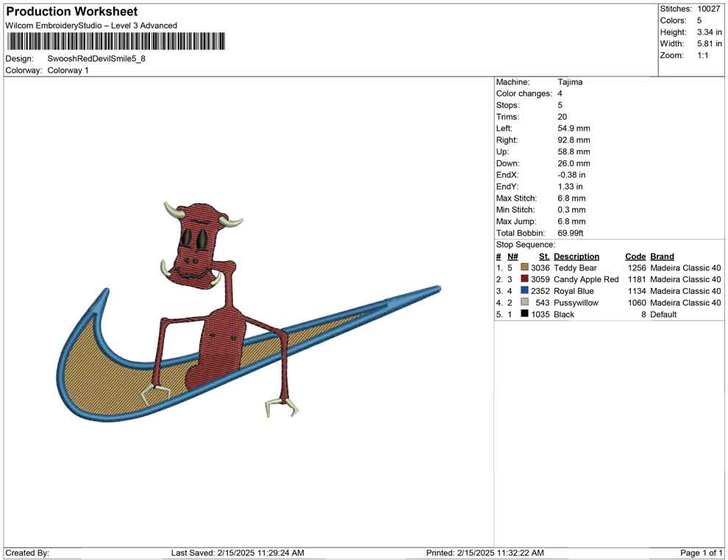728x560 pixels.
Task: Click the Max Stitch label
Action: point(516,198)
